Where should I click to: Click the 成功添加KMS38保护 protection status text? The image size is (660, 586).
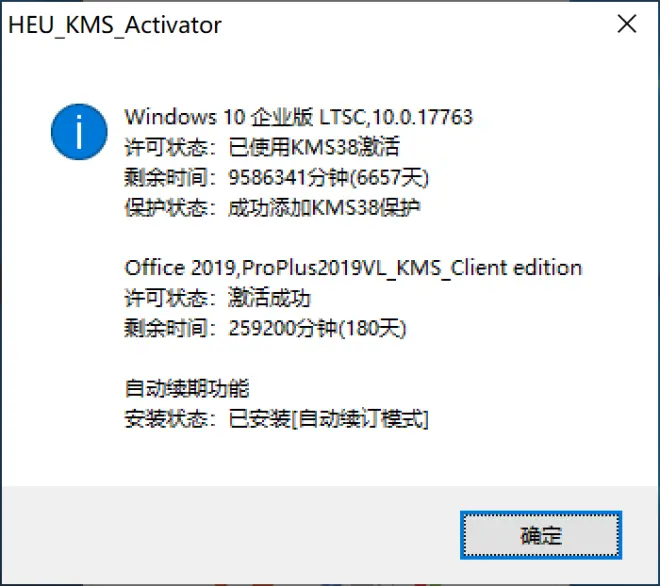click(324, 208)
